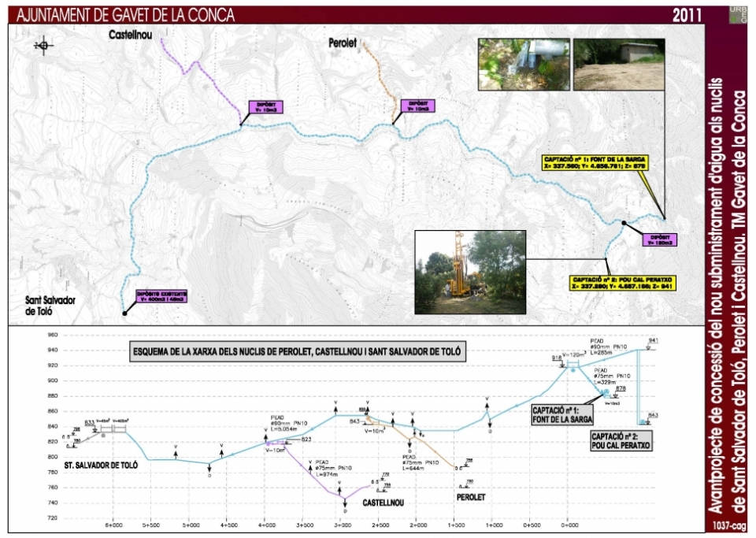Select the purple Dipòsit V=120m3 label
This screenshot has height=538, width=756.
point(658,239)
